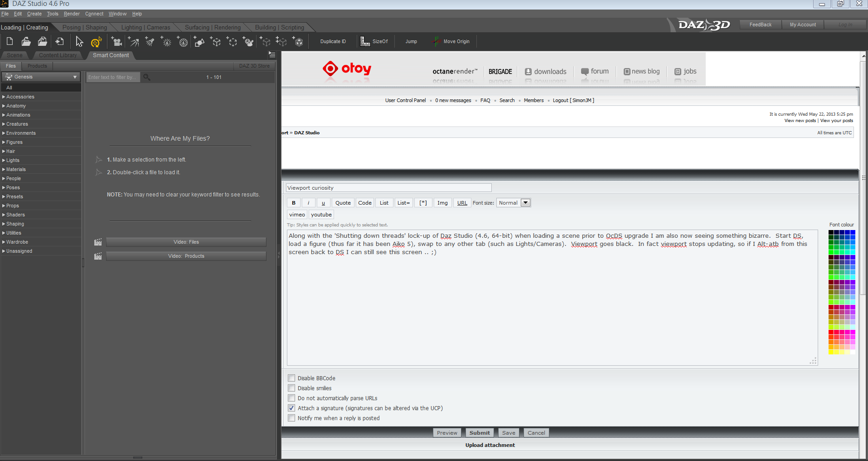
Task: Click the SizeOf ruler icon
Action: 365,42
